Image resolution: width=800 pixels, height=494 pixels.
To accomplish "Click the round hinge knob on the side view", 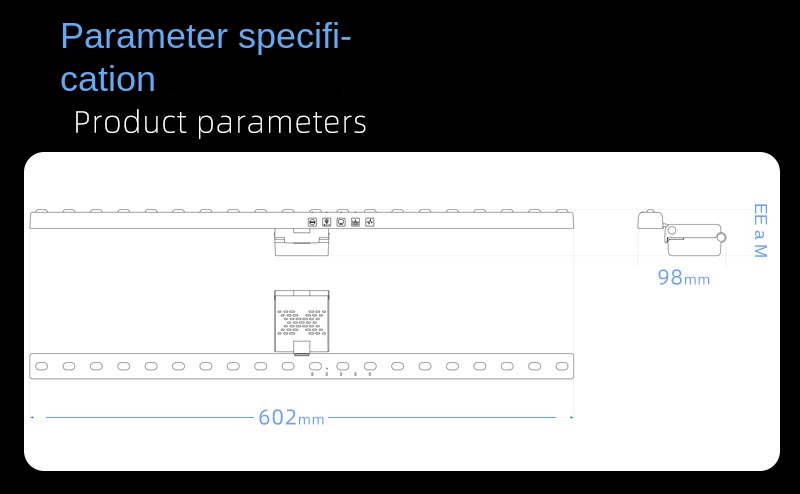I will click(721, 237).
